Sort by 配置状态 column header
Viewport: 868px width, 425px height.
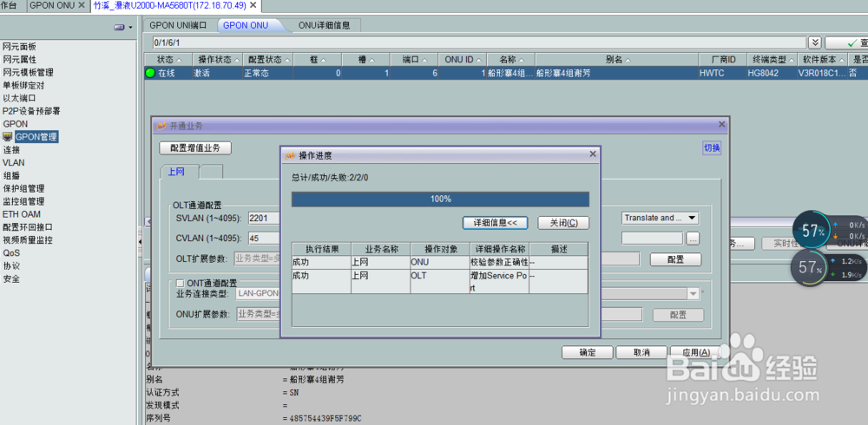point(267,59)
